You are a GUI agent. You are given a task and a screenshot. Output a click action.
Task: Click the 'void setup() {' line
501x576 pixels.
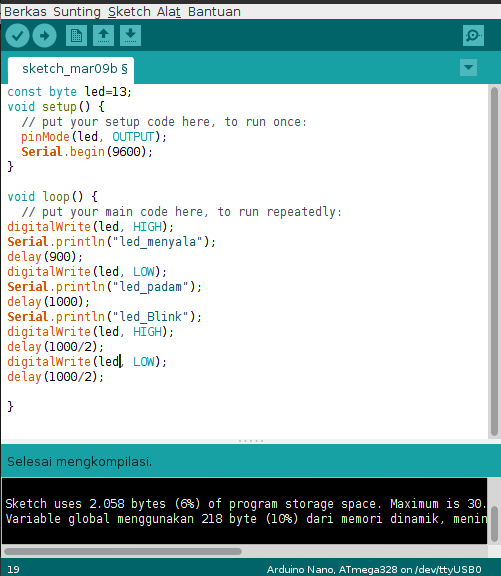[56, 107]
